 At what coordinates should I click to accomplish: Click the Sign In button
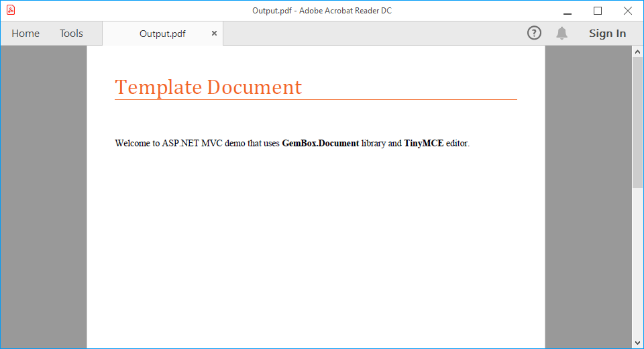point(607,34)
